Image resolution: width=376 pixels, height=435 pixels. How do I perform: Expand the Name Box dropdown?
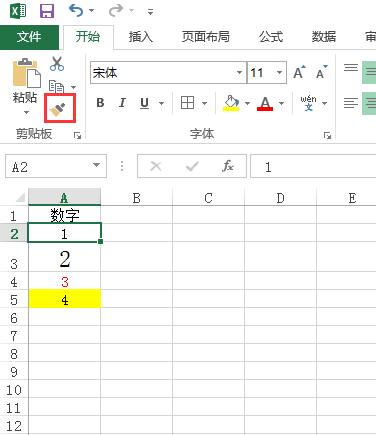pyautogui.click(x=96, y=165)
